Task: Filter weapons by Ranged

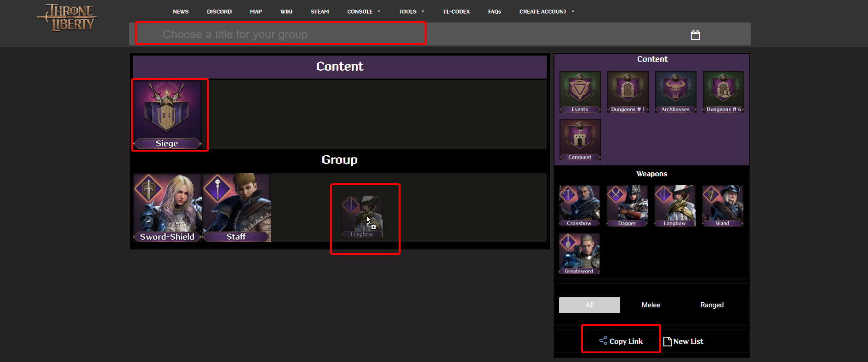Action: [712, 305]
